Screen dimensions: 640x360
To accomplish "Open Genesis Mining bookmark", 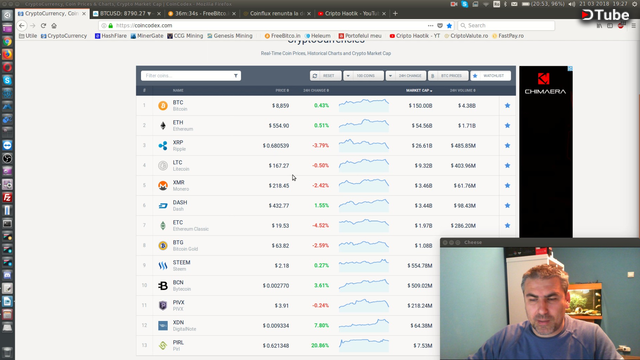I will (x=230, y=36).
